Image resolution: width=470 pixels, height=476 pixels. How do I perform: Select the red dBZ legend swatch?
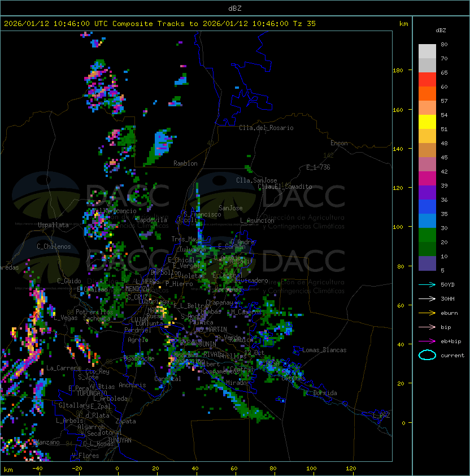[x=427, y=80]
